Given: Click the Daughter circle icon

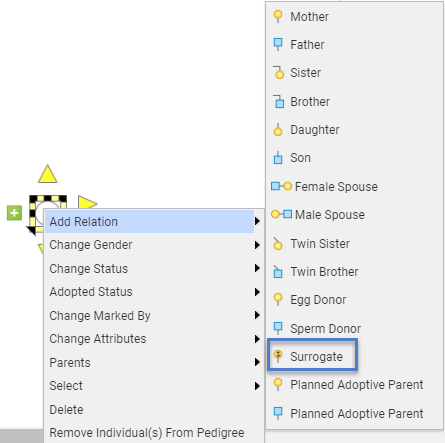Looking at the screenshot, I should (x=278, y=130).
